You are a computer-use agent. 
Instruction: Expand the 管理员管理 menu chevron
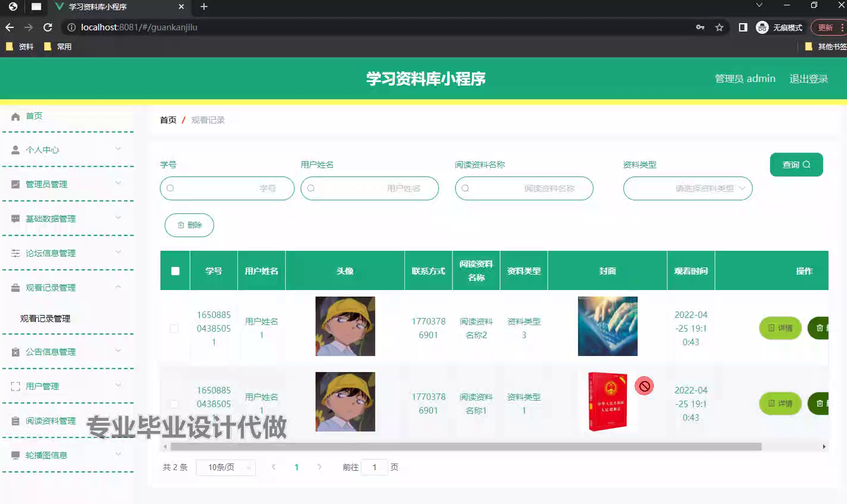(118, 183)
